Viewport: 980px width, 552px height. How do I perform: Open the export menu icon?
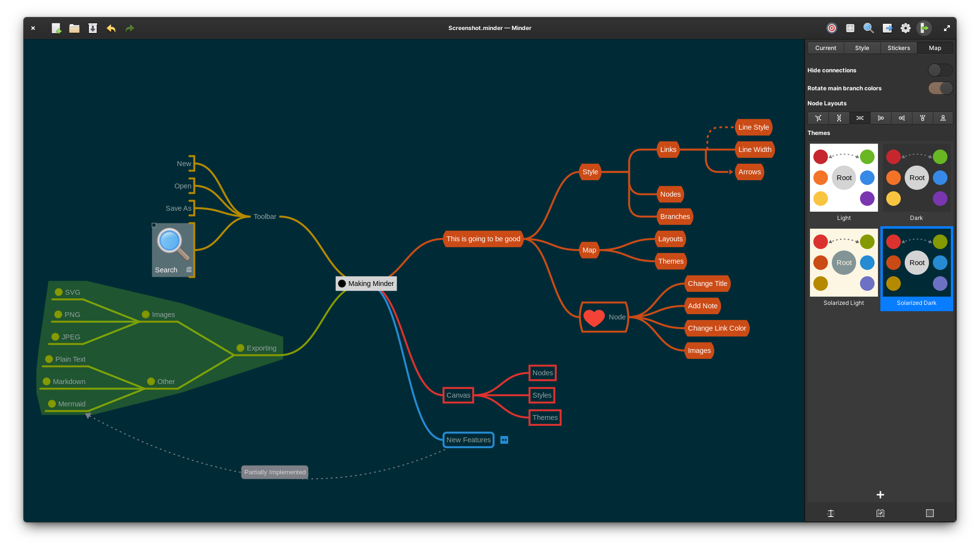coord(887,28)
